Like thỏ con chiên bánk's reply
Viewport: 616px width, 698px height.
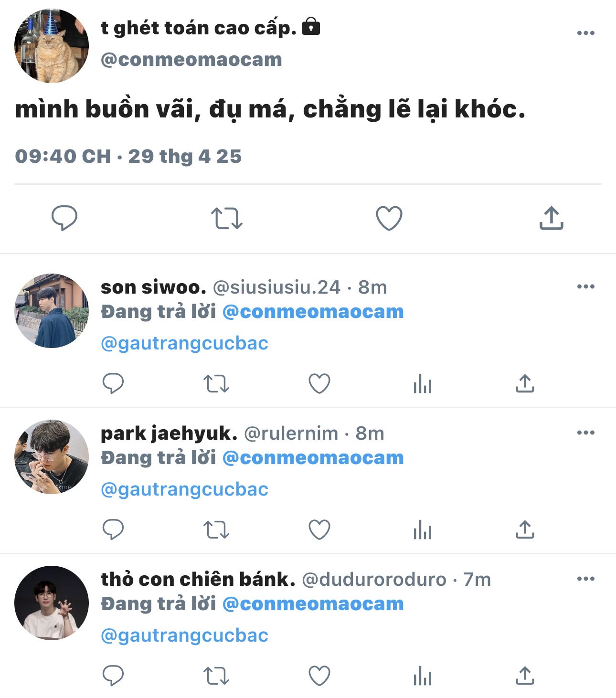[x=319, y=676]
